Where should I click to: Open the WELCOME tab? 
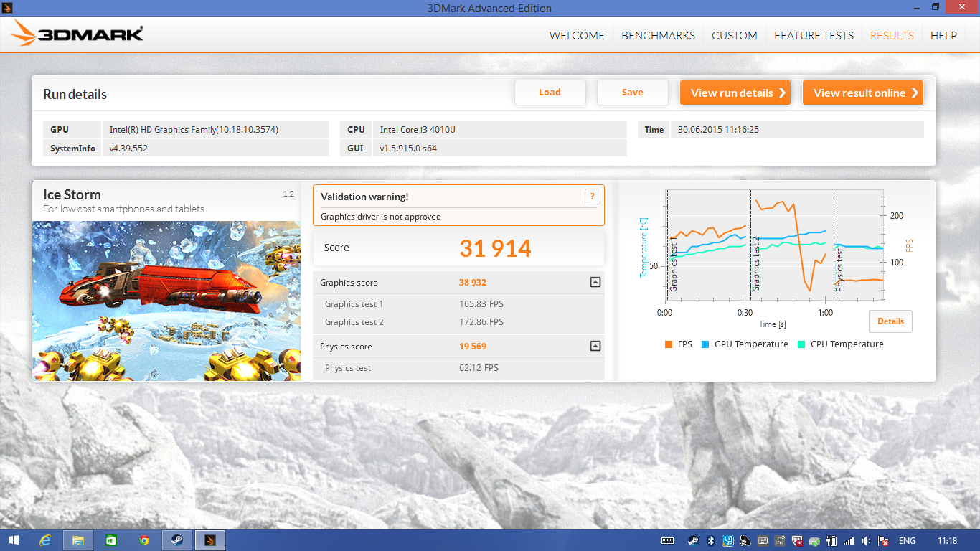click(577, 35)
